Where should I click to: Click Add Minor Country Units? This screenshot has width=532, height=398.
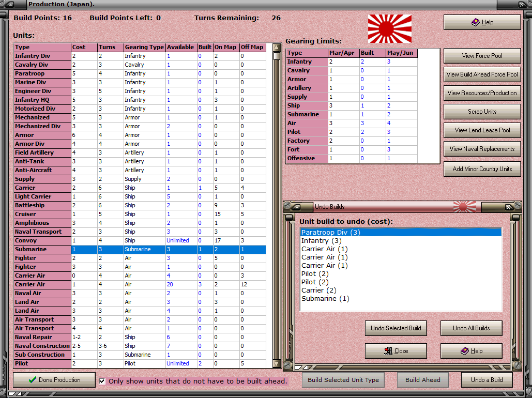(482, 169)
